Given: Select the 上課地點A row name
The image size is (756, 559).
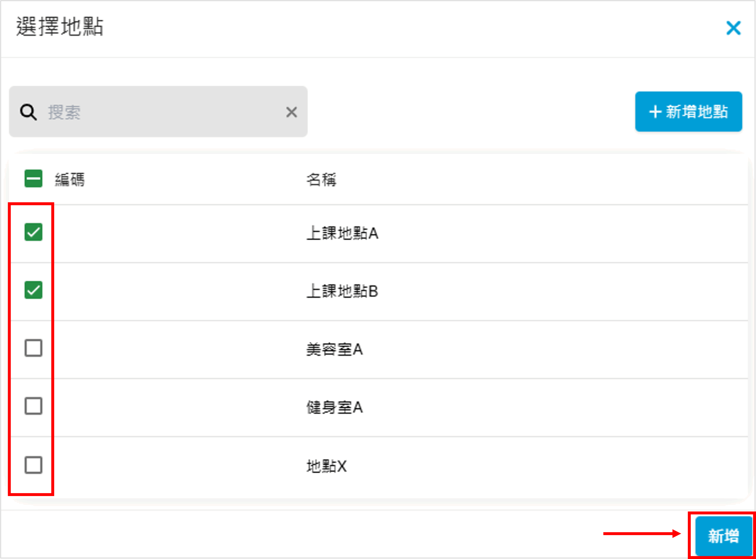Looking at the screenshot, I should [342, 233].
